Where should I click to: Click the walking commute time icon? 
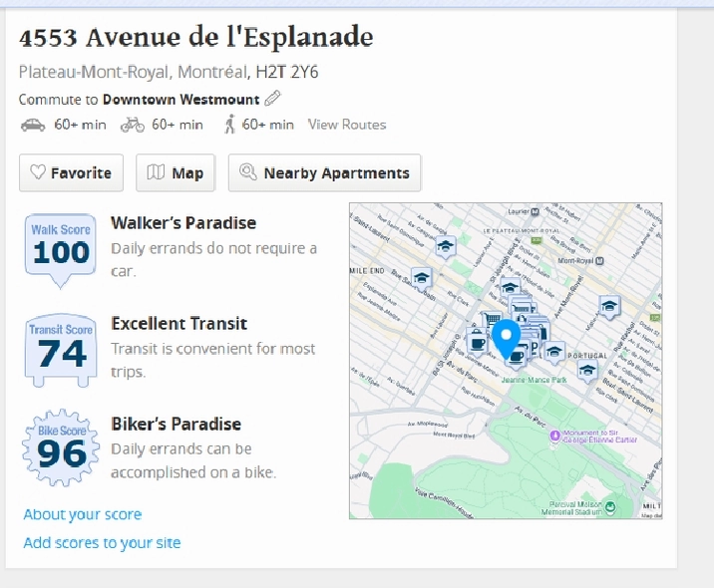coord(230,124)
